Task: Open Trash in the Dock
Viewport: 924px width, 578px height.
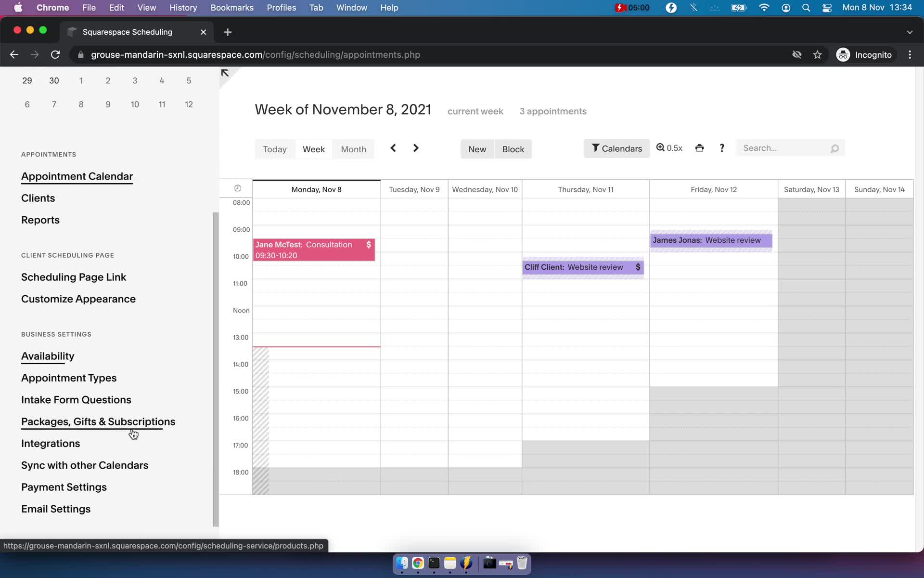Action: click(x=522, y=563)
